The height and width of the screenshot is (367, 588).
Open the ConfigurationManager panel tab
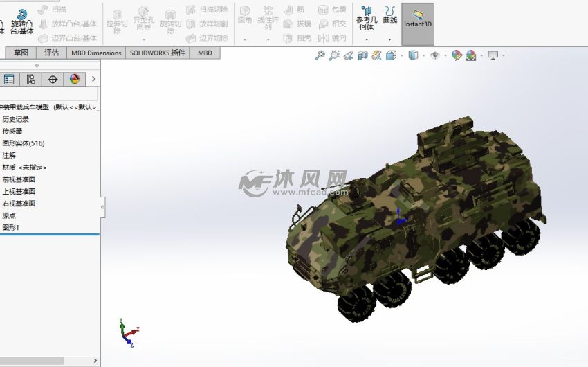[x=30, y=79]
